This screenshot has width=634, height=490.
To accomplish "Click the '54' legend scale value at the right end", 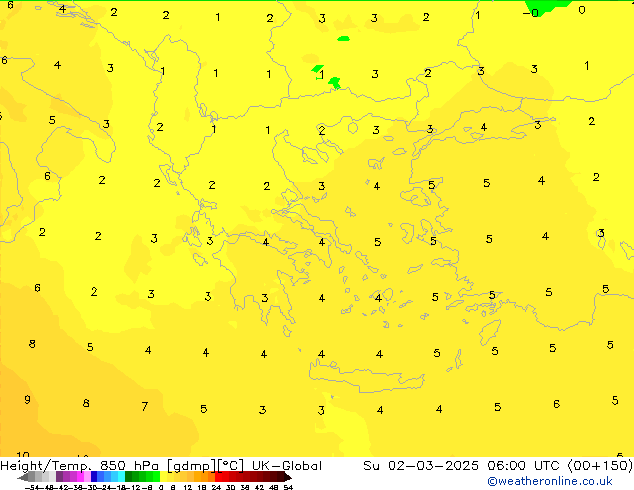I will coord(288,487).
